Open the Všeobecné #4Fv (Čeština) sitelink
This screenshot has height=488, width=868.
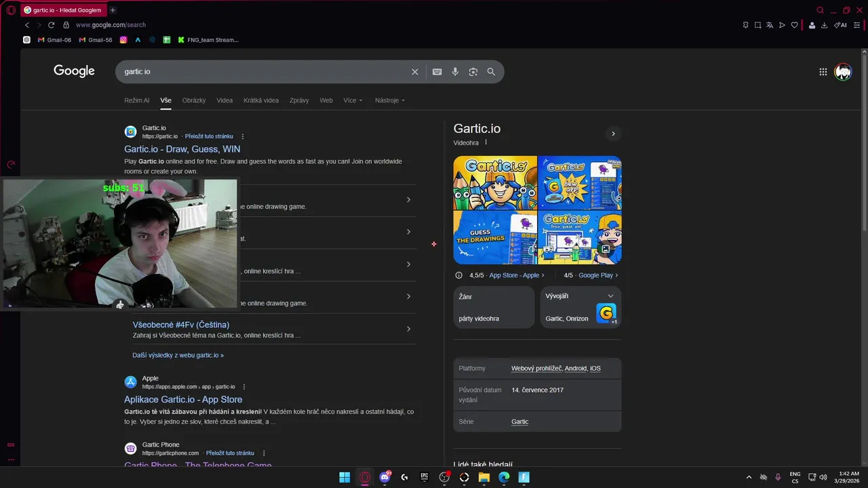[181, 325]
